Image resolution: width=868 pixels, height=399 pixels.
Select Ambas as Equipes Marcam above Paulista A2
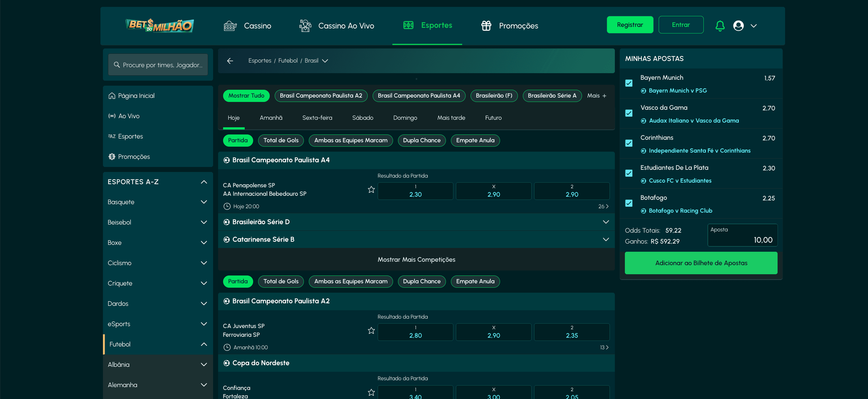[350, 281]
